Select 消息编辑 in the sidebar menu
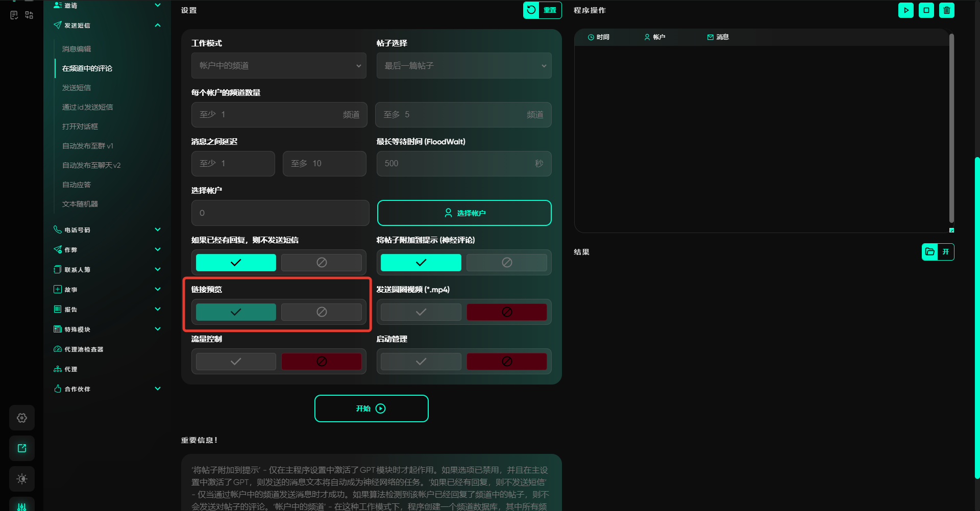This screenshot has height=511, width=980. (x=77, y=49)
